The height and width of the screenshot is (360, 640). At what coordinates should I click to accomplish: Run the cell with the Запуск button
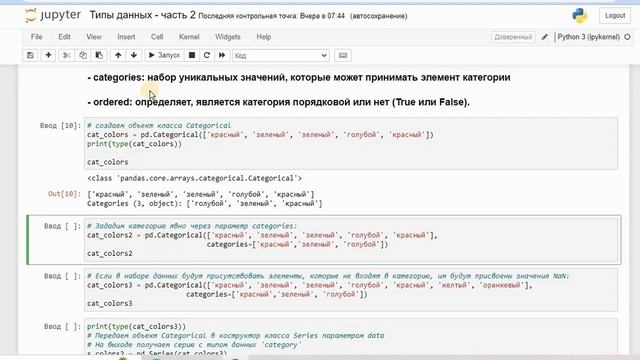tap(164, 55)
